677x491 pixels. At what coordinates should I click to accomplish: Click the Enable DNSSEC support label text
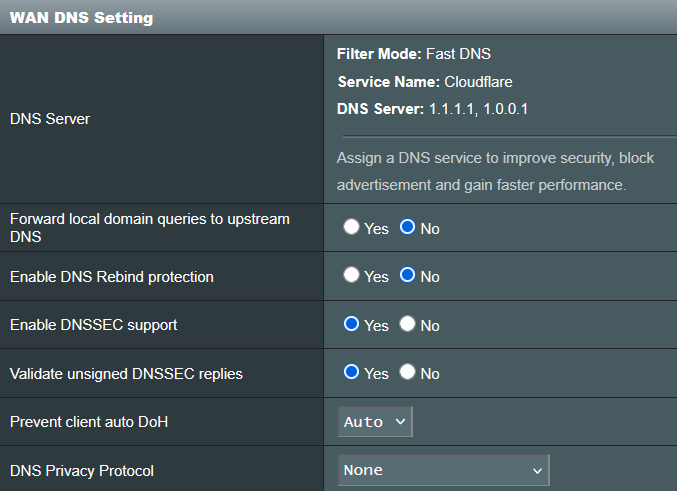[x=94, y=325]
